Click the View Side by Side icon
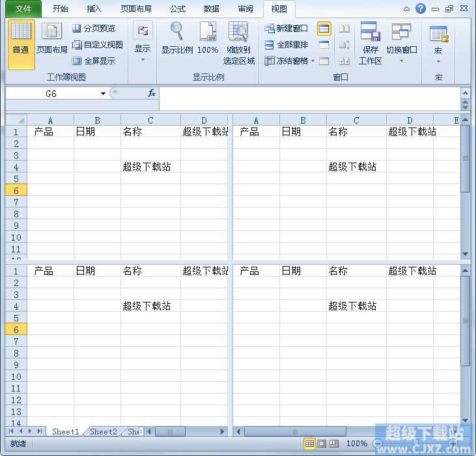The height and width of the screenshot is (456, 476). 344,29
